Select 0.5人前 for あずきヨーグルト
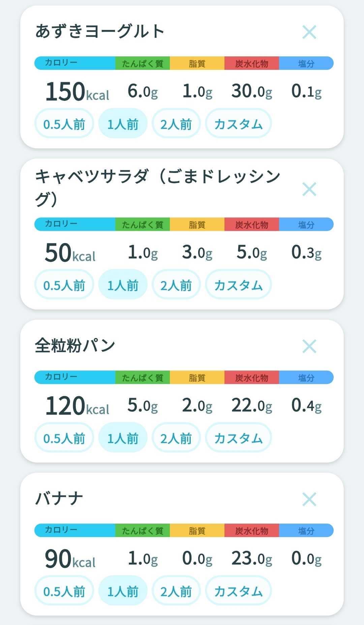The width and height of the screenshot is (364, 625). coord(64,123)
